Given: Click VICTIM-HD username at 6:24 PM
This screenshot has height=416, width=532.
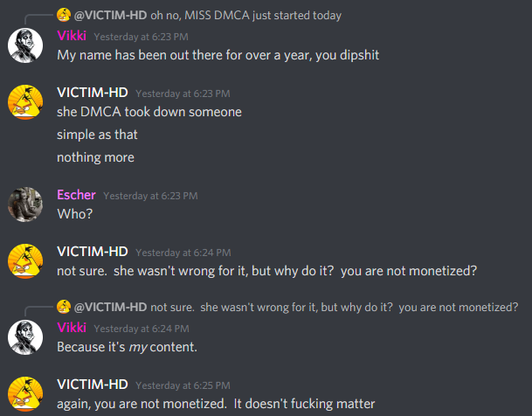Looking at the screenshot, I should tap(93, 252).
